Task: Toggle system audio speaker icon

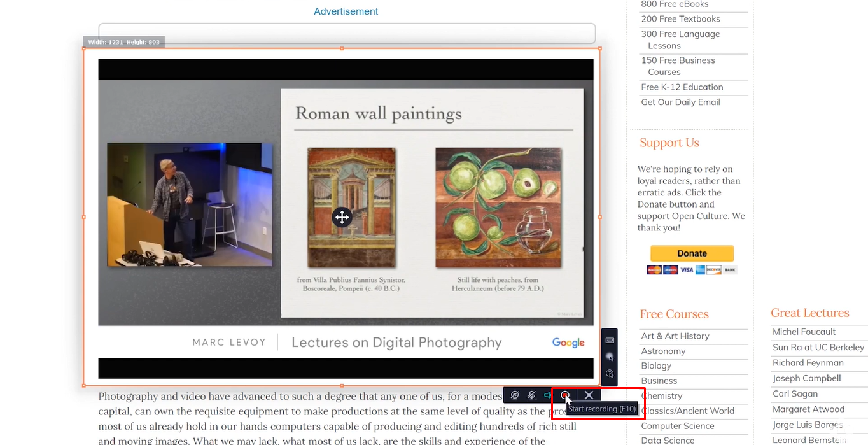Action: (x=548, y=395)
